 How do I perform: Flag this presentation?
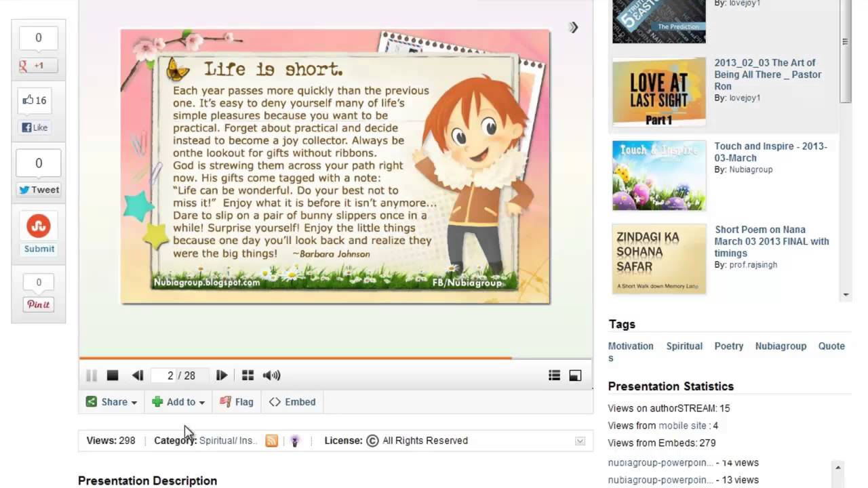pos(237,402)
